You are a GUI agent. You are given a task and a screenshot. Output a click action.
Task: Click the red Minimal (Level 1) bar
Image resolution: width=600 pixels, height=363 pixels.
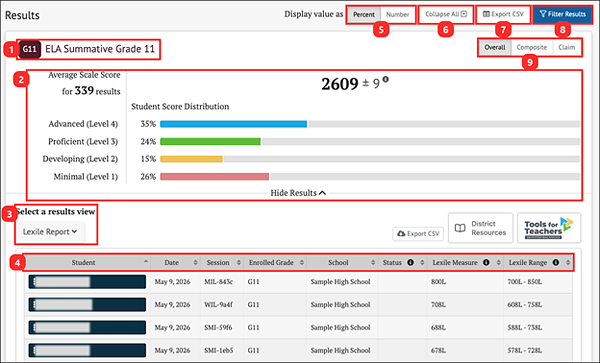point(215,176)
